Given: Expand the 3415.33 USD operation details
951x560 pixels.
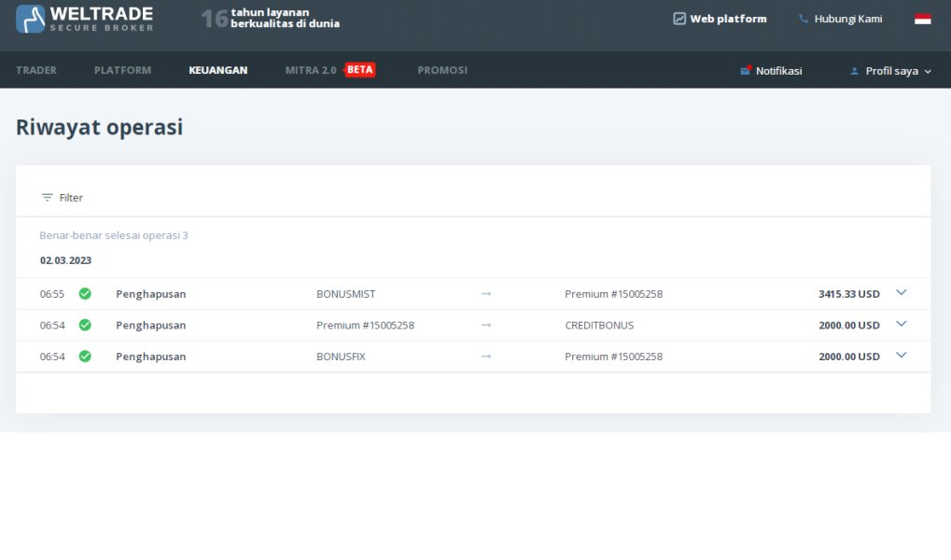Looking at the screenshot, I should point(902,292).
